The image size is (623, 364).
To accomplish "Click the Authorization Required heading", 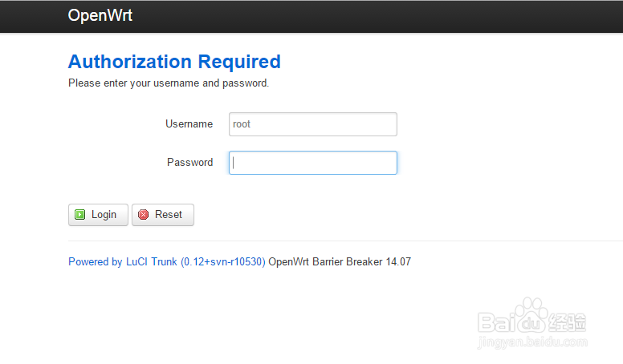I will [x=174, y=62].
